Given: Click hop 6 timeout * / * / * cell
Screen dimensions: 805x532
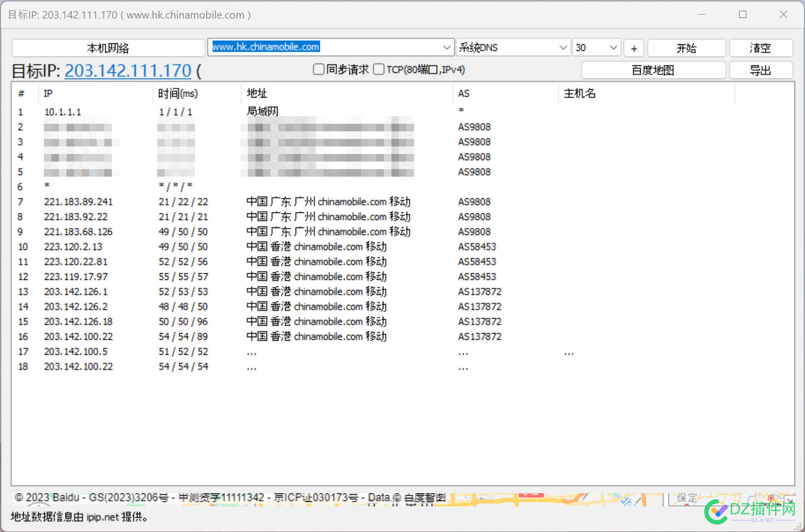Looking at the screenshot, I should click(x=175, y=187).
